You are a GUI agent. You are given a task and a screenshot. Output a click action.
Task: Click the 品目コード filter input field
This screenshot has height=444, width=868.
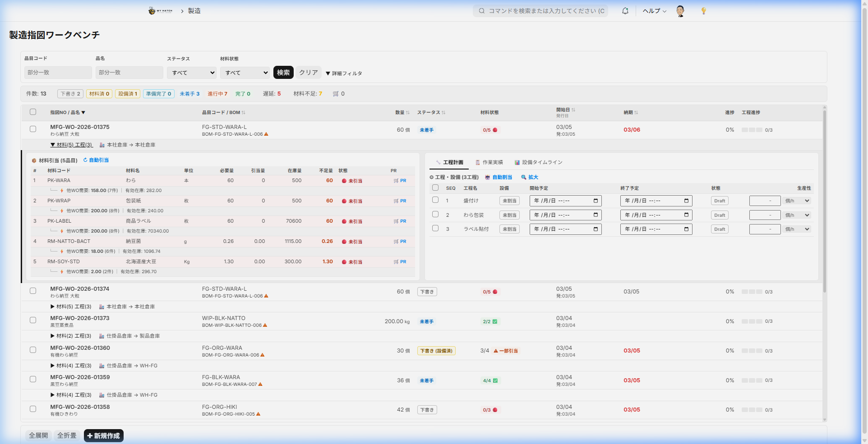[x=58, y=73]
